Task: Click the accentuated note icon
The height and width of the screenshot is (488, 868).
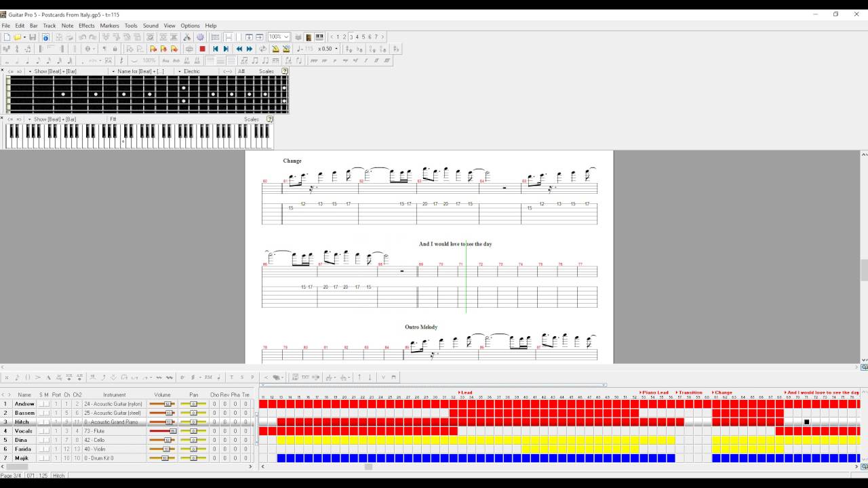Action: (38, 378)
